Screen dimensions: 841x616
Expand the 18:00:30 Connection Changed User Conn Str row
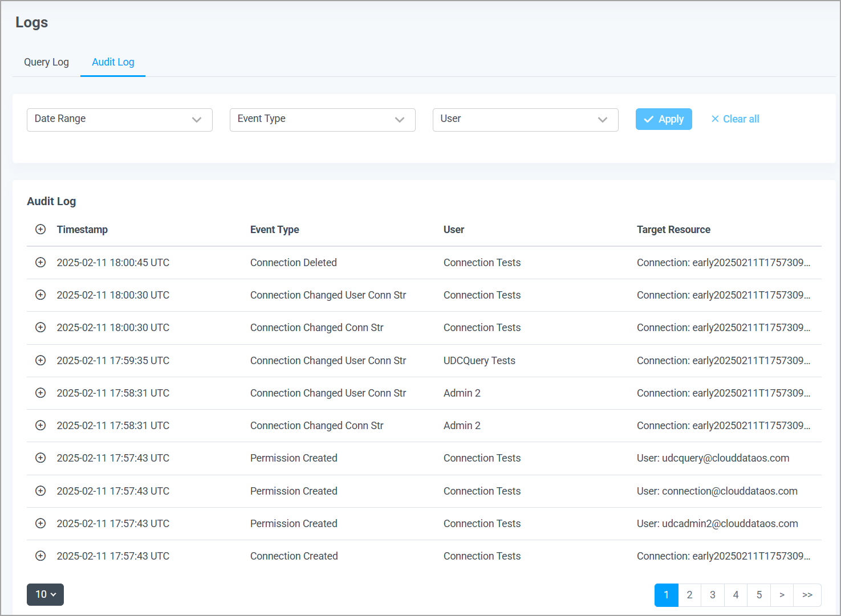point(40,295)
